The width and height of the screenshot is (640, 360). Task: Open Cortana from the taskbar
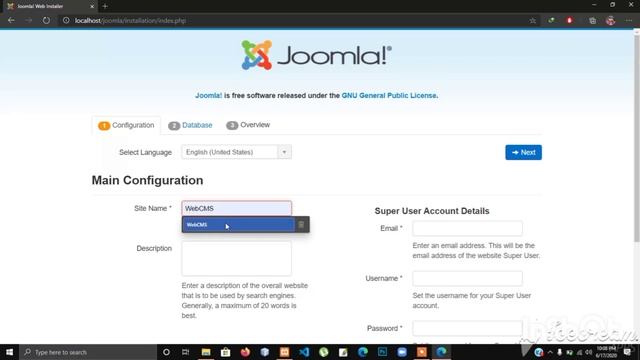tap(166, 352)
